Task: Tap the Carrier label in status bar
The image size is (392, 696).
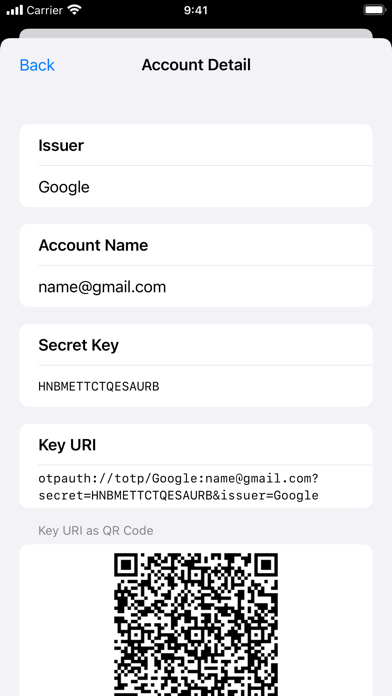Action: [x=45, y=10]
